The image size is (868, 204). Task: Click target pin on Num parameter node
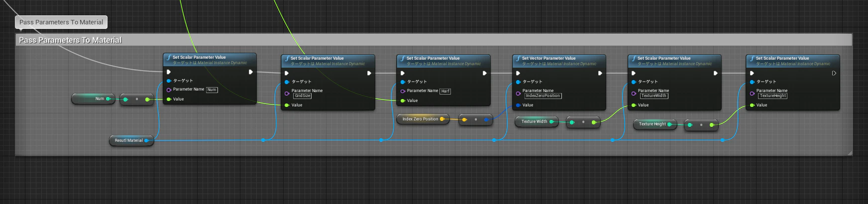(x=169, y=81)
